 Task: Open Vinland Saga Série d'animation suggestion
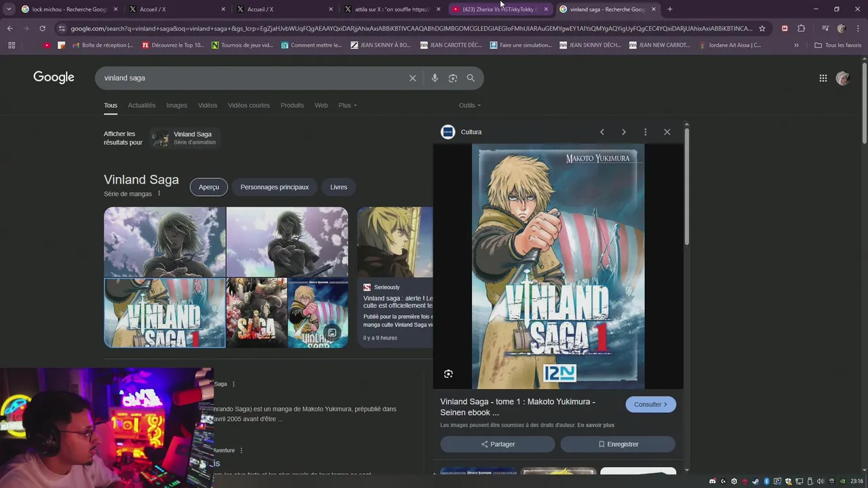tap(184, 138)
